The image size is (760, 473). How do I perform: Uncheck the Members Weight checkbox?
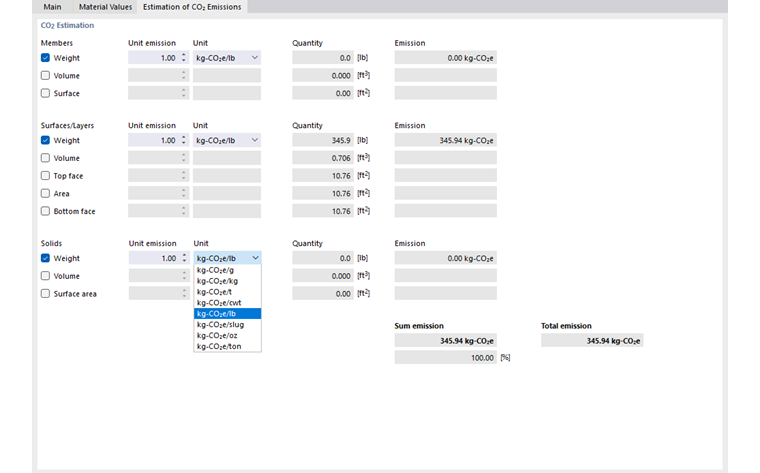[45, 58]
